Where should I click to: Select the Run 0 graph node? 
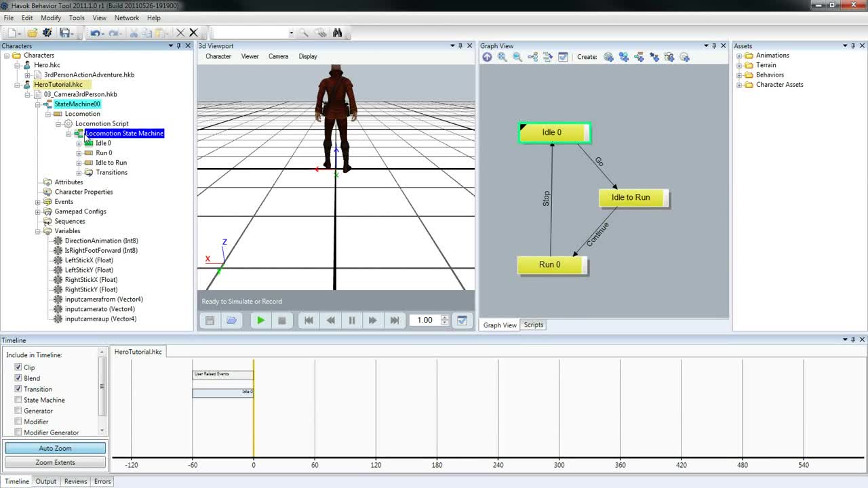552,265
